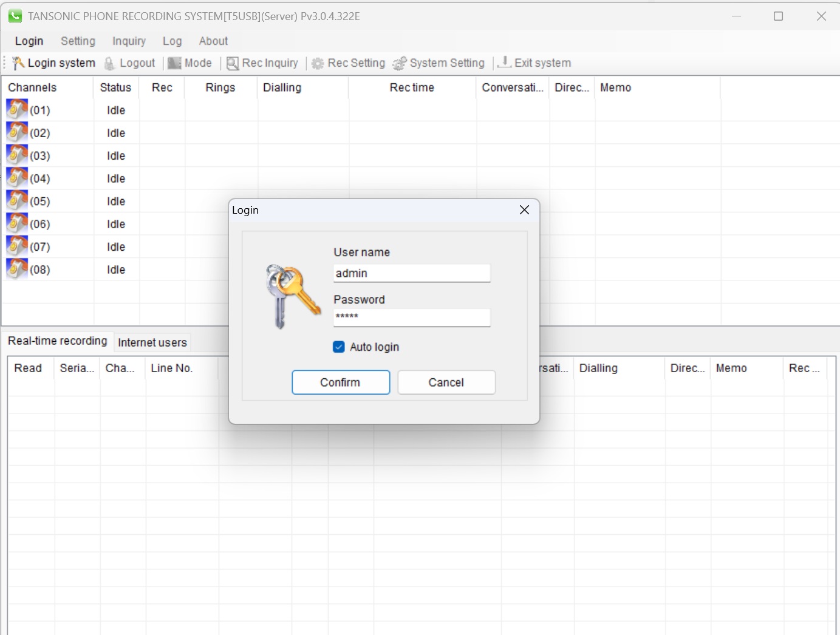Screen dimensions: 840x635
Task: Select channel (05) phone icon
Action: pos(17,200)
